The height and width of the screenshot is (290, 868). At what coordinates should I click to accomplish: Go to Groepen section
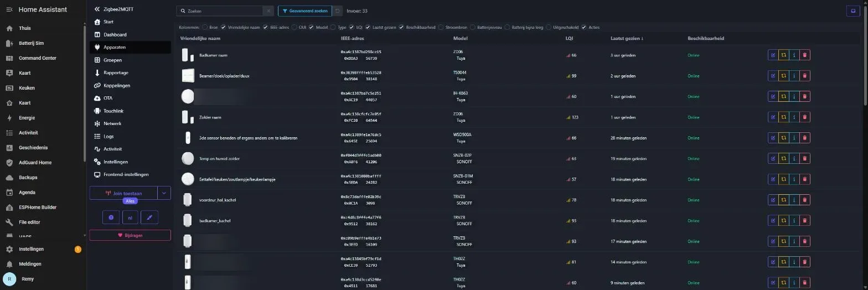130,60
